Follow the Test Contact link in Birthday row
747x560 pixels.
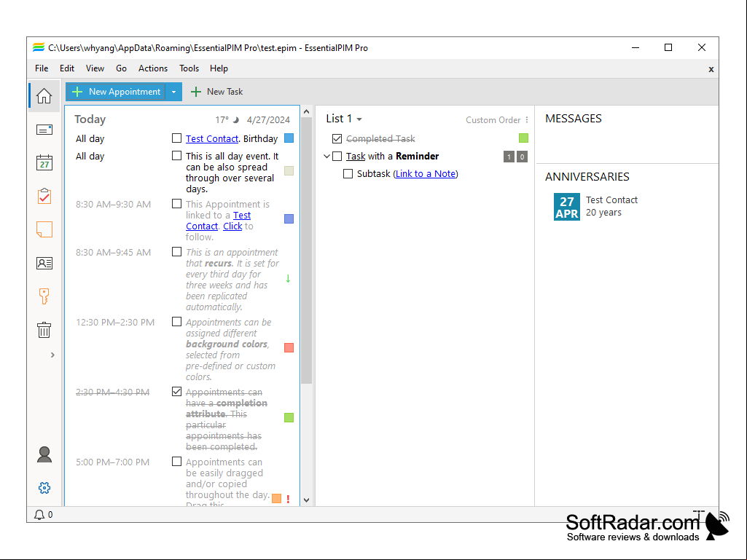212,138
